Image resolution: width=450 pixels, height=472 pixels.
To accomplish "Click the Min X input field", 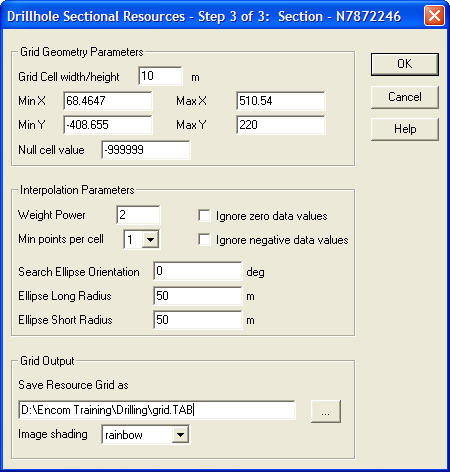I will [108, 101].
